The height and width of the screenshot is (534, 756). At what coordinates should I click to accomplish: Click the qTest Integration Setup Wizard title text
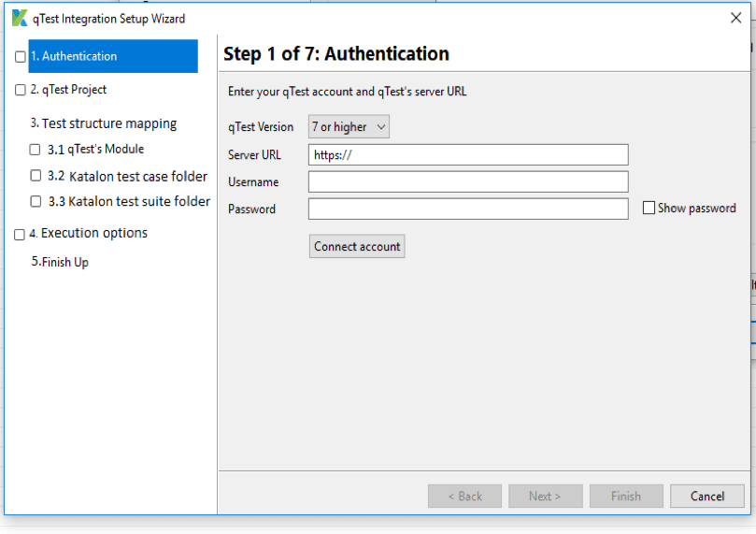click(x=108, y=19)
